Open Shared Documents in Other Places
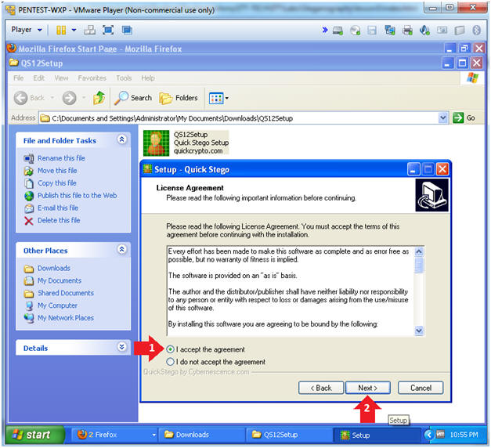Viewport: 491px width, 448px height. point(66,293)
